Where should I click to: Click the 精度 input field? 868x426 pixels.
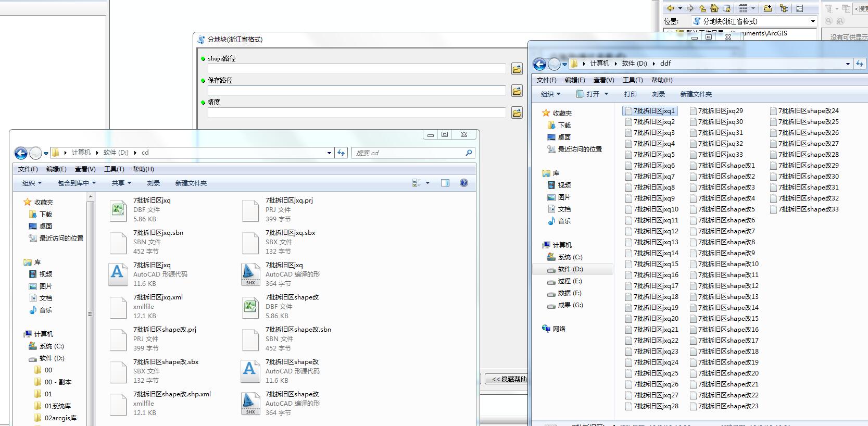click(x=357, y=112)
